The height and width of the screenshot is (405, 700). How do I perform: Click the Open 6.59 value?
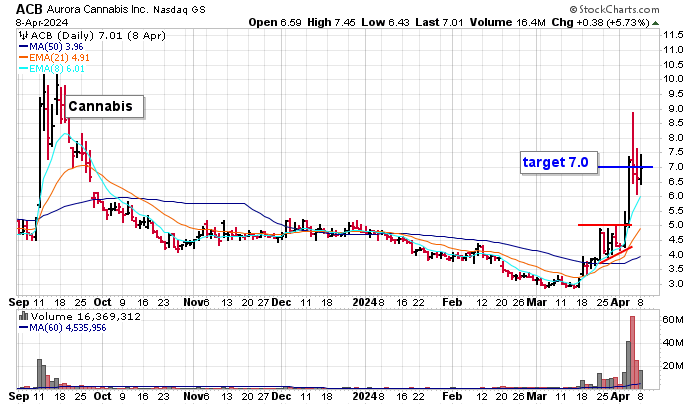click(275, 22)
